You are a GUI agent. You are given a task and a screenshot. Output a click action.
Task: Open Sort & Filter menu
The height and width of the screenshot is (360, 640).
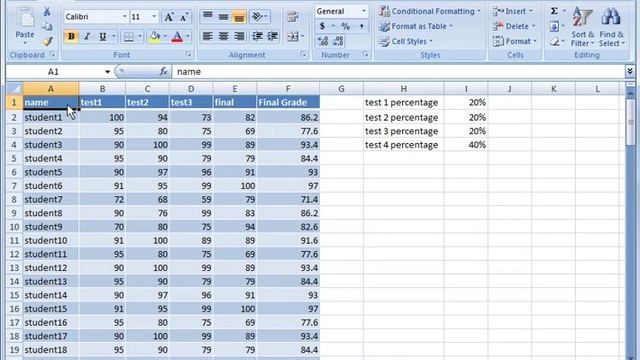pos(582,27)
